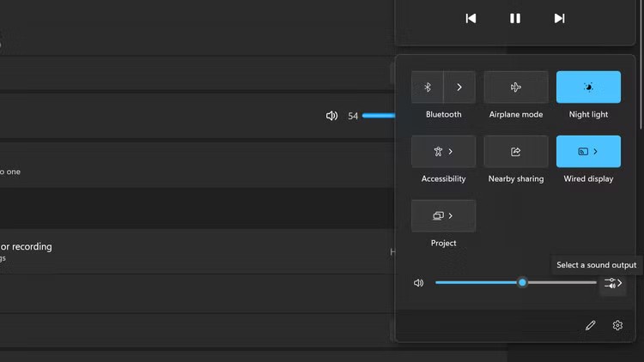
Task: Open the Wired display tile options
Action: click(x=588, y=152)
